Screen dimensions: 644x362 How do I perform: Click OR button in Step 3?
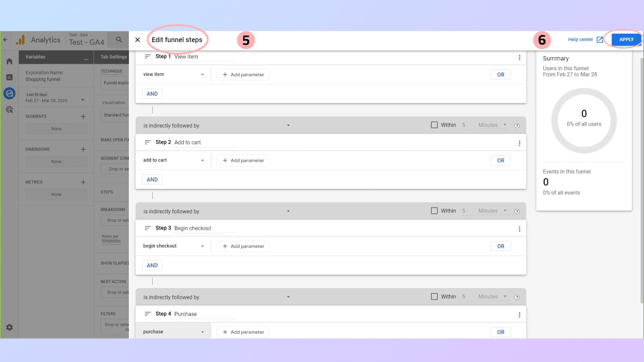click(500, 246)
